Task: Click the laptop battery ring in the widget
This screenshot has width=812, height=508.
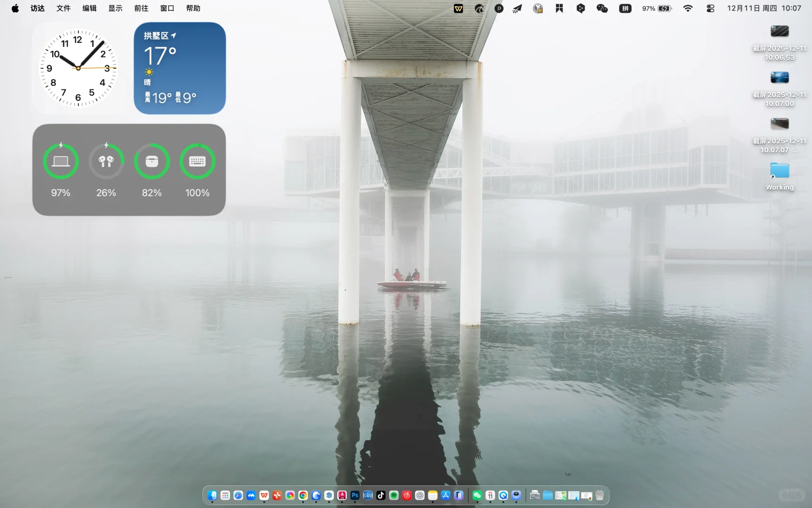Action: (x=60, y=161)
